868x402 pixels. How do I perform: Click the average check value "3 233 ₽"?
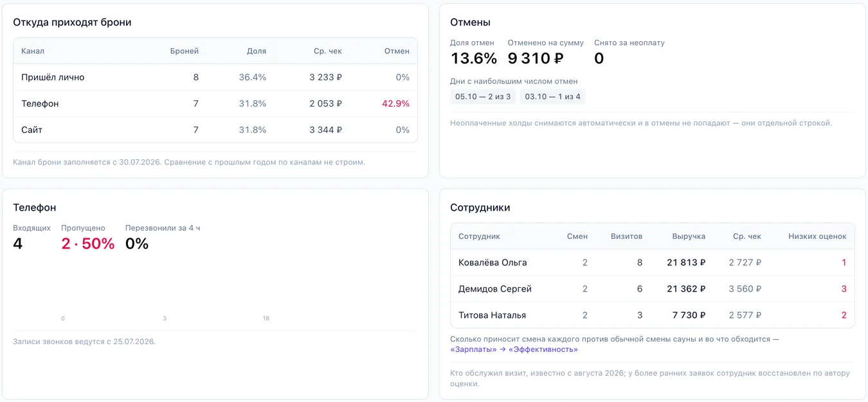325,77
